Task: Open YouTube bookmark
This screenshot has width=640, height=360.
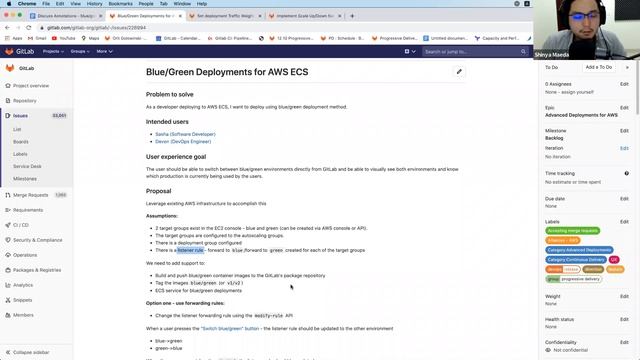Action: point(64,38)
